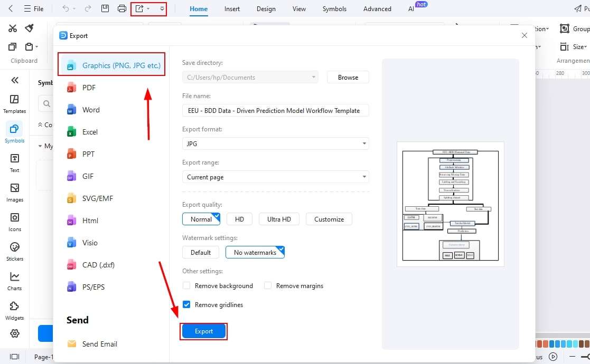This screenshot has width=590, height=364.
Task: Click the Export button
Action: tap(203, 331)
